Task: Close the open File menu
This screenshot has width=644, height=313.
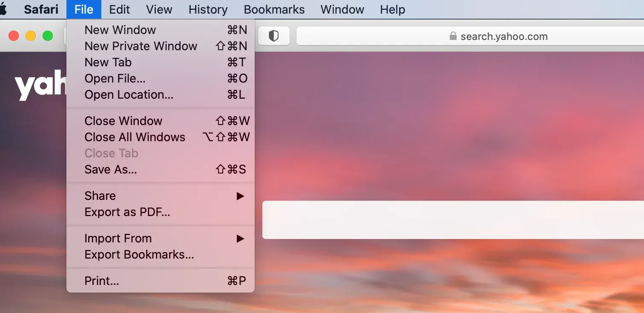Action: [x=84, y=9]
